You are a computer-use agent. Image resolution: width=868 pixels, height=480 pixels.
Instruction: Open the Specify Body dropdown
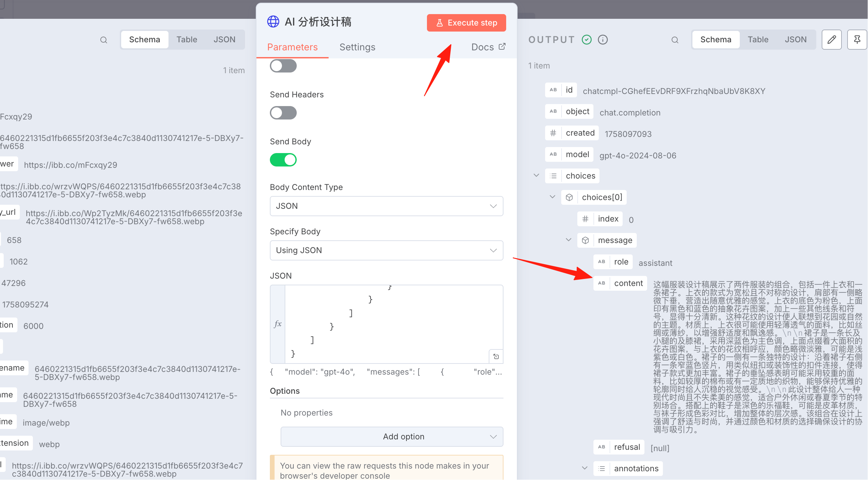pos(386,250)
